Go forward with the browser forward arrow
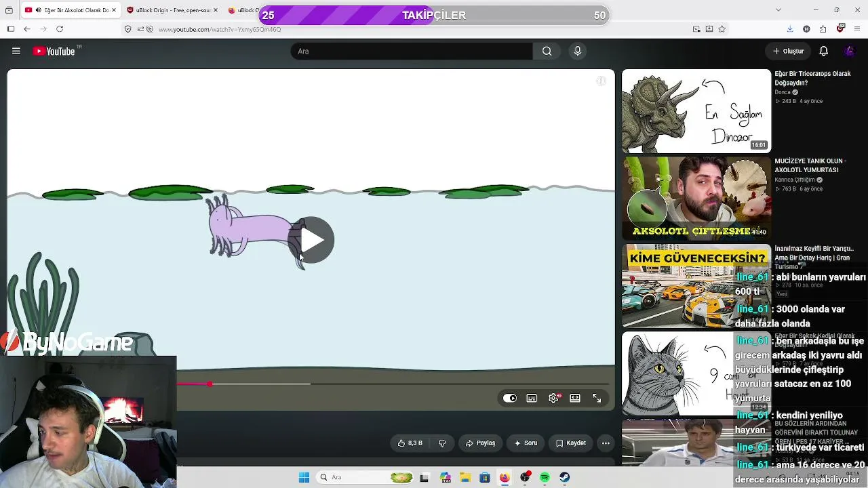Screen dimensions: 868x488 tap(43, 29)
